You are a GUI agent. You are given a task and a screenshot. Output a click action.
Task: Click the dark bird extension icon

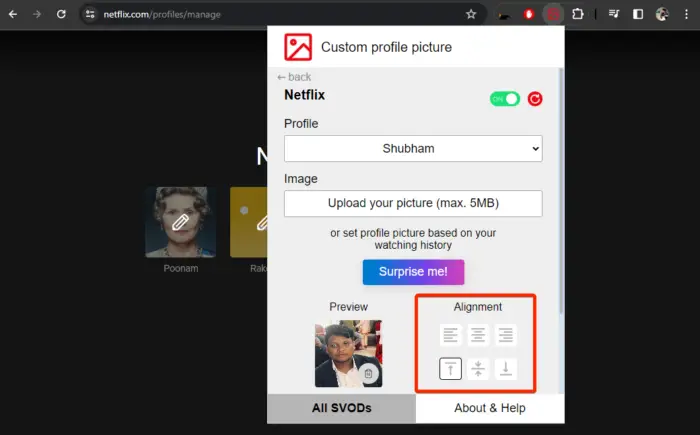504,15
